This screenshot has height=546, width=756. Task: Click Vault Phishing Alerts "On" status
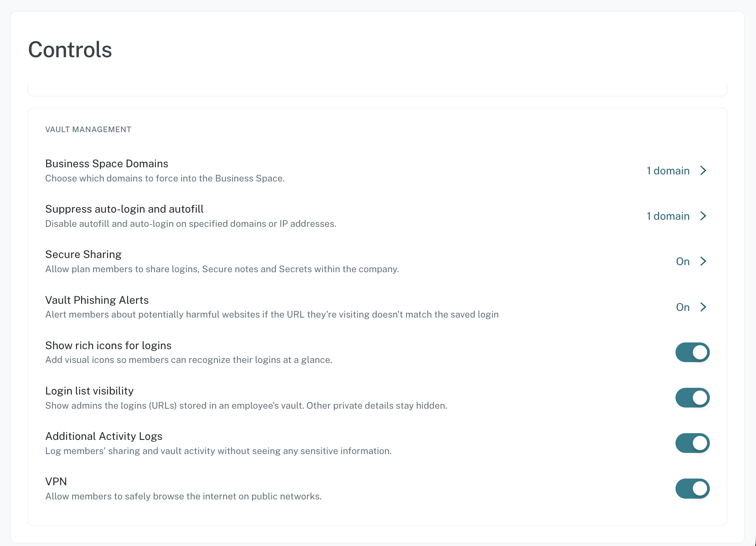point(683,307)
